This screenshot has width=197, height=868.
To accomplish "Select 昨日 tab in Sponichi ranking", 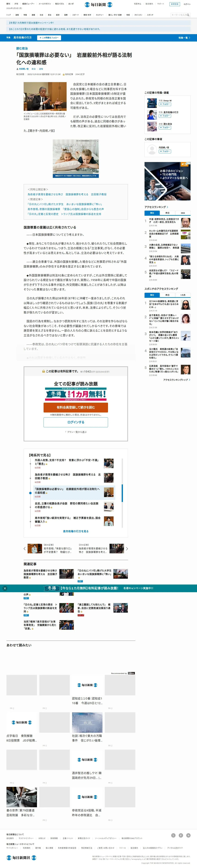I will (x=167, y=295).
